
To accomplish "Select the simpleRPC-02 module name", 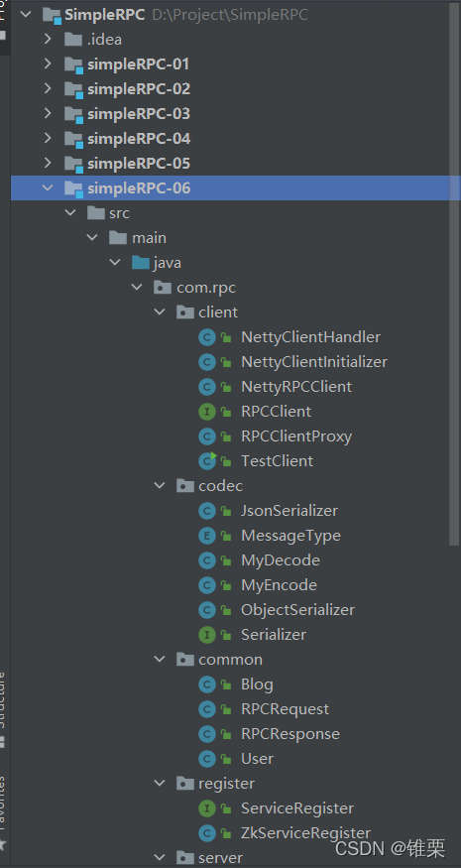I will [x=139, y=88].
